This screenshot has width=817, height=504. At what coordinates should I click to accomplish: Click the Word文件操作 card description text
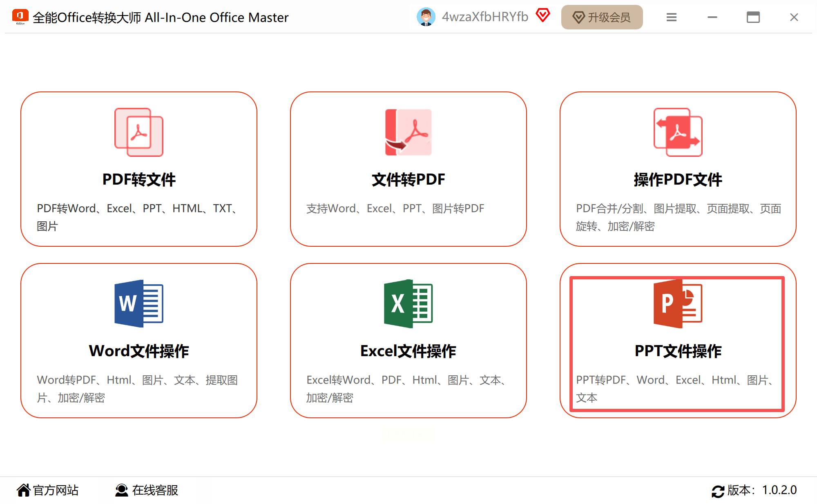[138, 388]
